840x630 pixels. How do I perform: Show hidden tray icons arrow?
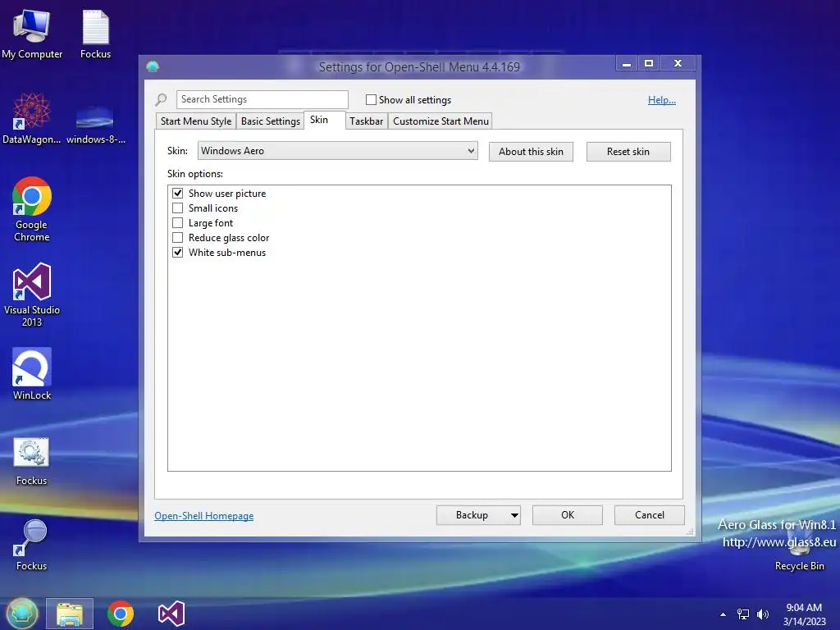coord(723,614)
